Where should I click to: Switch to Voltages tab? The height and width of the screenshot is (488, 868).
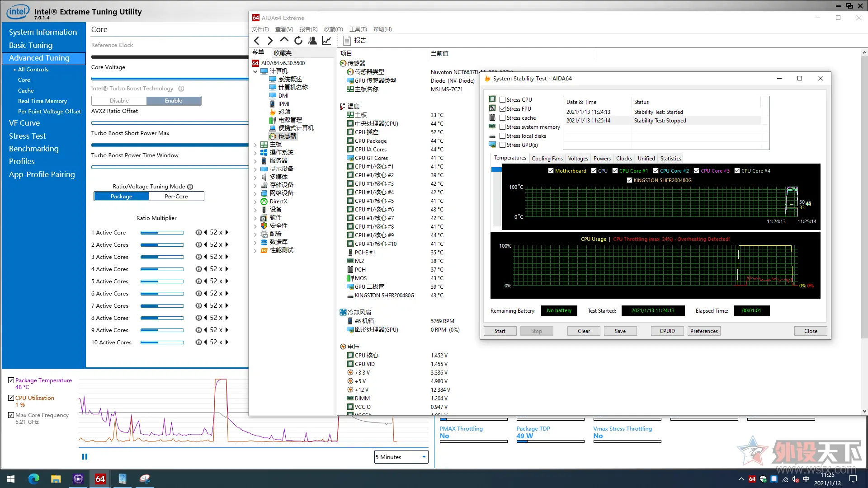578,159
